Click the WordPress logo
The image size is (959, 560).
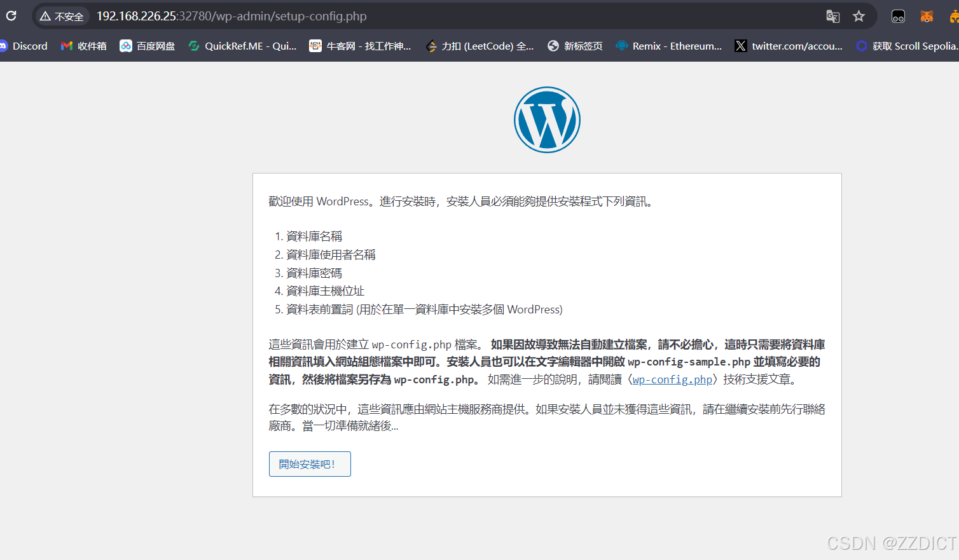pyautogui.click(x=547, y=120)
